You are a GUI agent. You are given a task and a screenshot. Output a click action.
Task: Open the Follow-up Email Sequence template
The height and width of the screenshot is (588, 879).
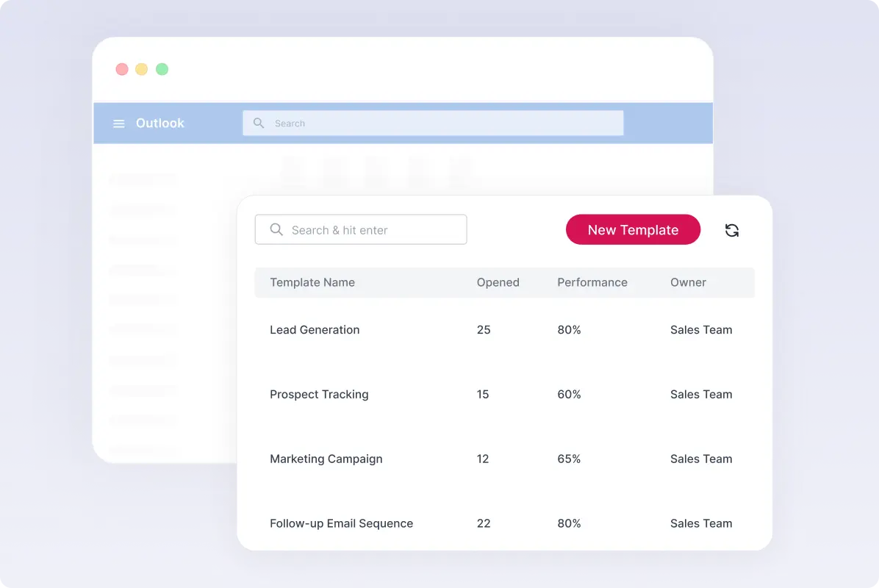341,524
